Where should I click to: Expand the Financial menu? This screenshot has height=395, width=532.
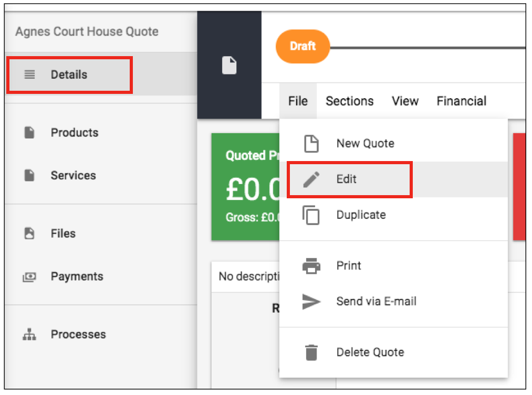(x=462, y=101)
